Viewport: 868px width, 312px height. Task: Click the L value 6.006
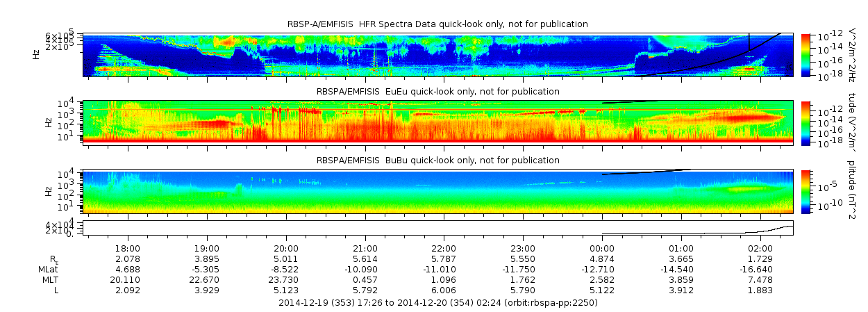coord(444,290)
